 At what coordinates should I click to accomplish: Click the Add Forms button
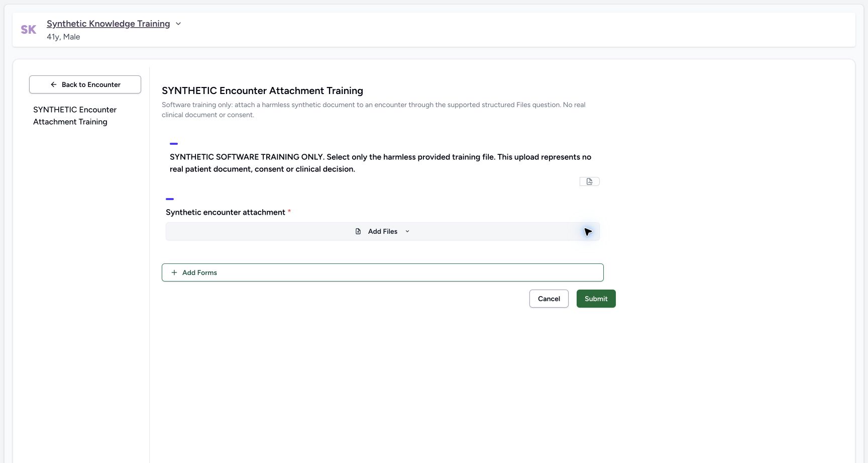point(383,272)
